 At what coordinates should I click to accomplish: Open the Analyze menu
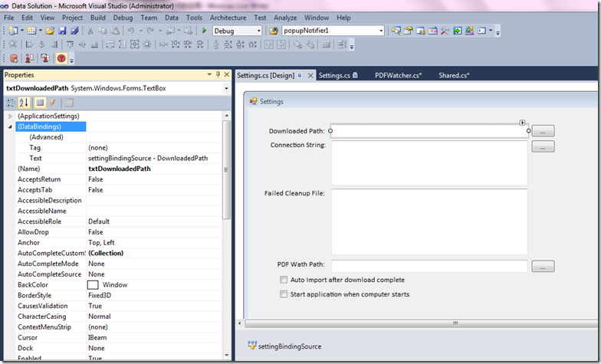tap(285, 18)
